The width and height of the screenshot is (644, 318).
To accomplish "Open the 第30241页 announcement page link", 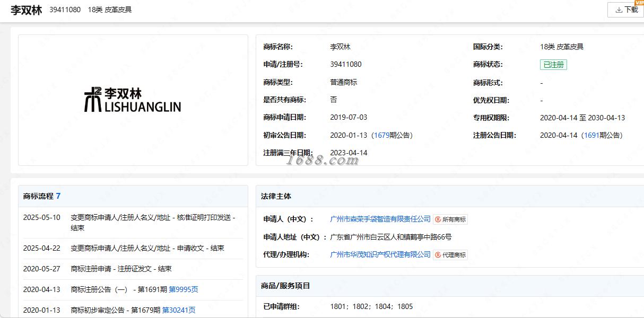I will tap(179, 310).
